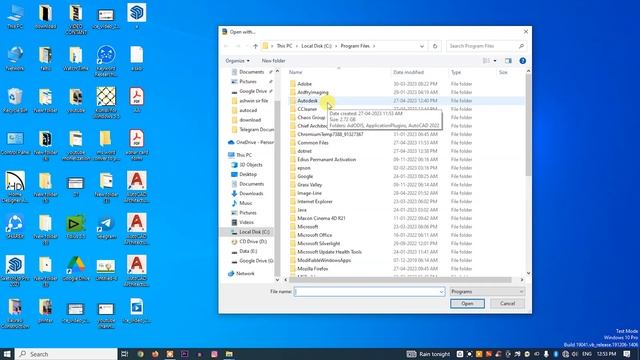Sort by the Name column
Screen dimensions: 640x360
coord(296,72)
